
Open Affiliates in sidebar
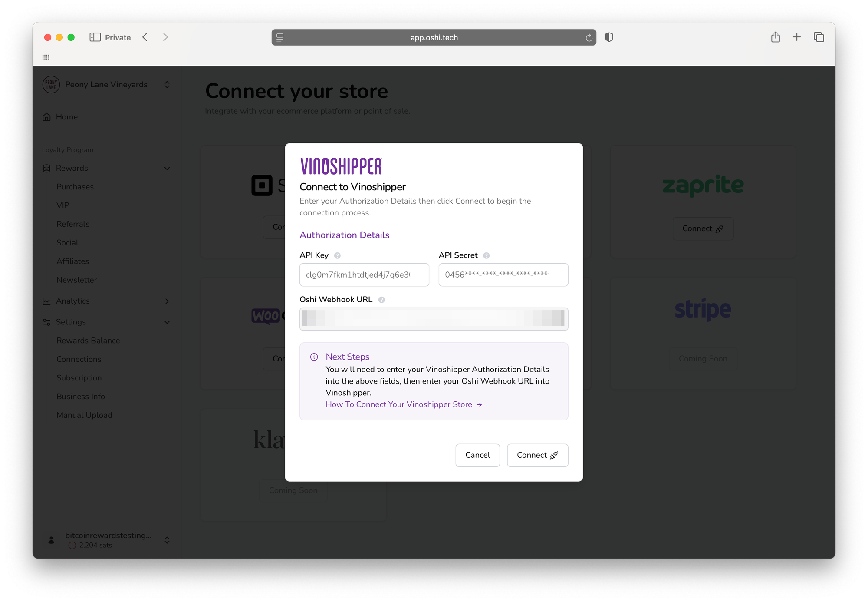click(72, 261)
